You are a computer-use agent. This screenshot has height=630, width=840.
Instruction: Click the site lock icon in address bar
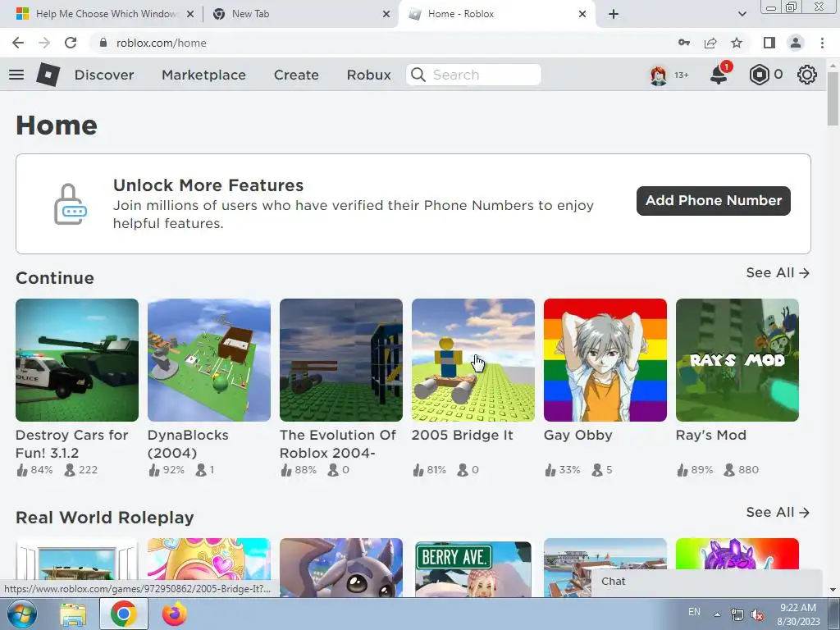pyautogui.click(x=103, y=43)
